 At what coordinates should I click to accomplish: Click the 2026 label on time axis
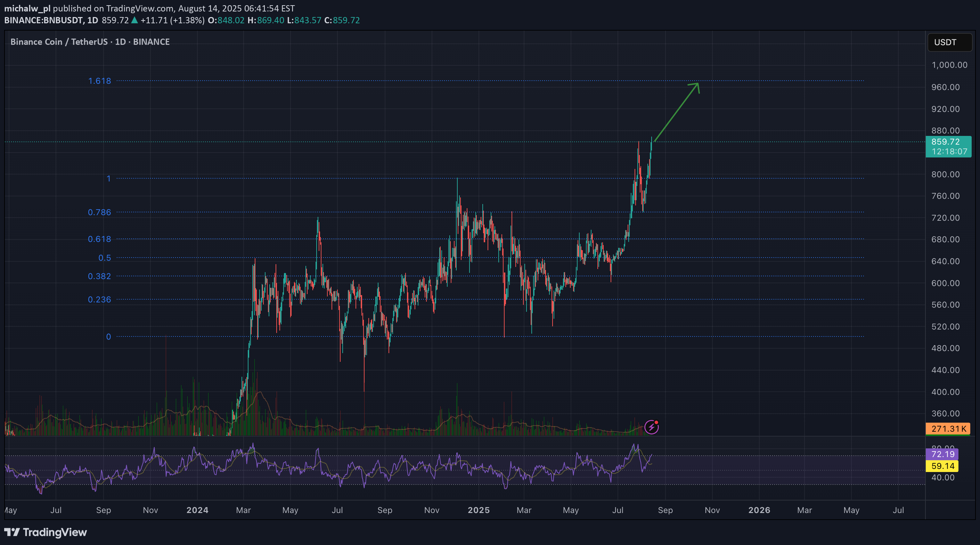[759, 510]
